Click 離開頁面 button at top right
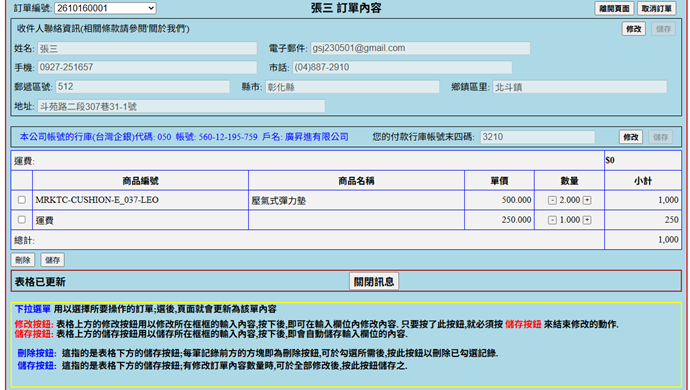This screenshot has height=390, width=690. point(614,8)
